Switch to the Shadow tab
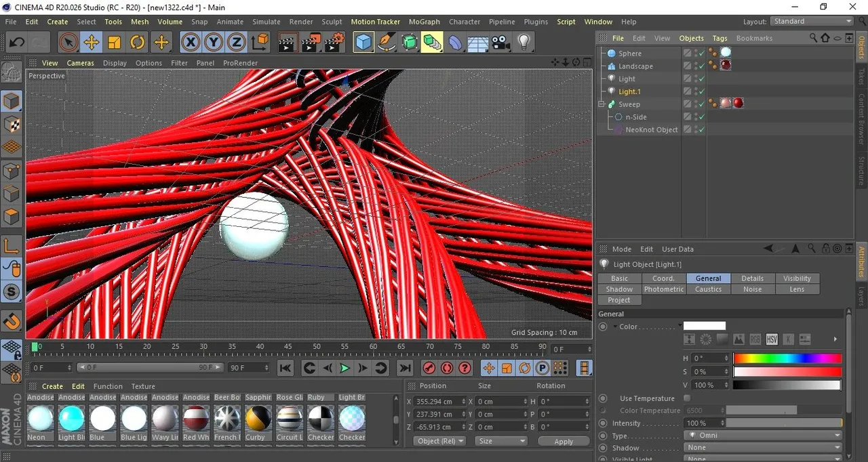Viewport: 868px width, 462px height. click(x=619, y=289)
